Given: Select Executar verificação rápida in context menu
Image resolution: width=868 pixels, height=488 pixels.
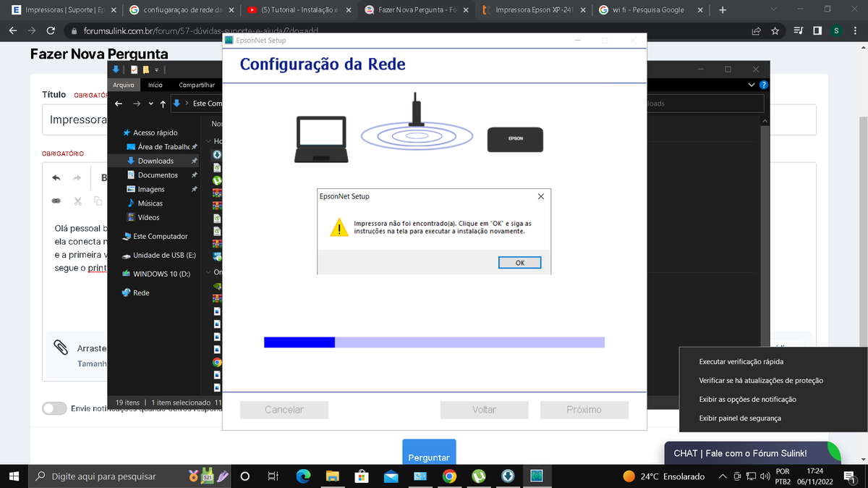Looking at the screenshot, I should pyautogui.click(x=741, y=361).
